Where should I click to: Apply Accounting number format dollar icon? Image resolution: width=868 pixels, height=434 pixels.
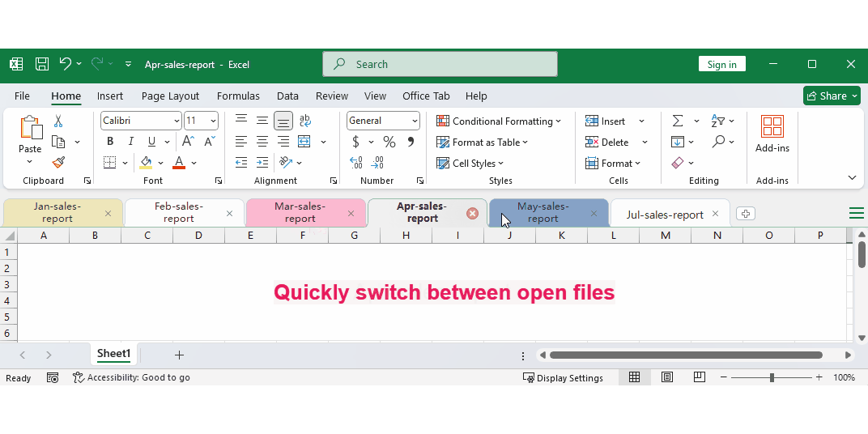pyautogui.click(x=356, y=142)
